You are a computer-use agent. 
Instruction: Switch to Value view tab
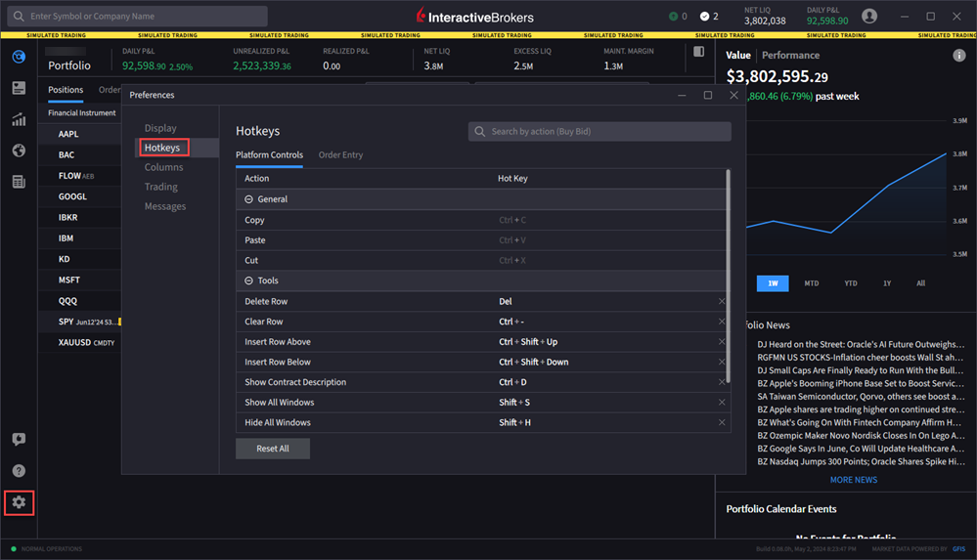point(738,56)
